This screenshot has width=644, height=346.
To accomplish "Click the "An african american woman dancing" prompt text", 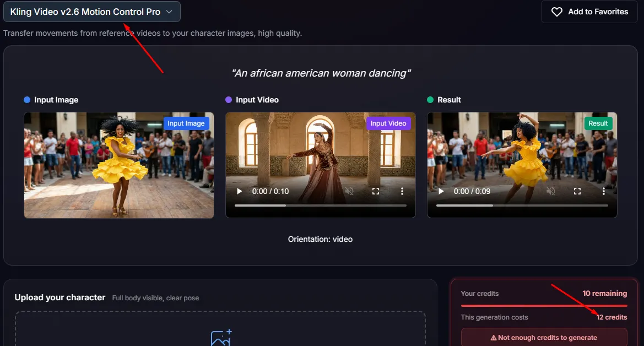I will (x=321, y=73).
